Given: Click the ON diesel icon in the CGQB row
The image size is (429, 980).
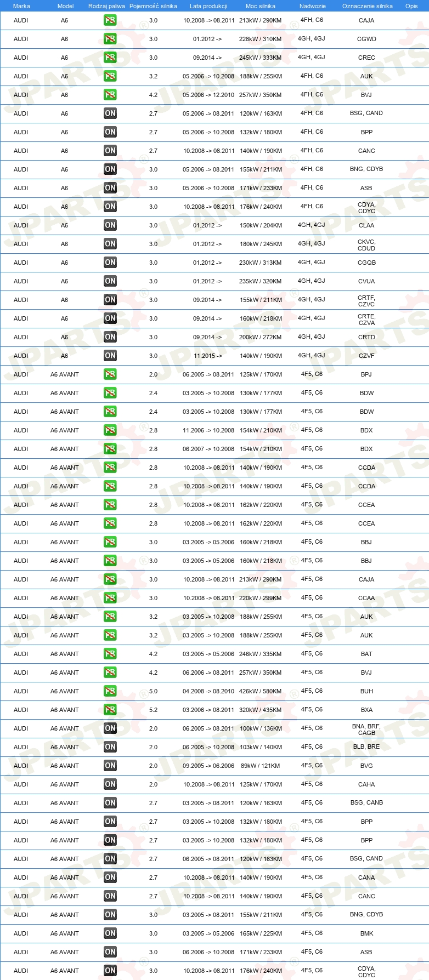Looking at the screenshot, I should coord(110,263).
